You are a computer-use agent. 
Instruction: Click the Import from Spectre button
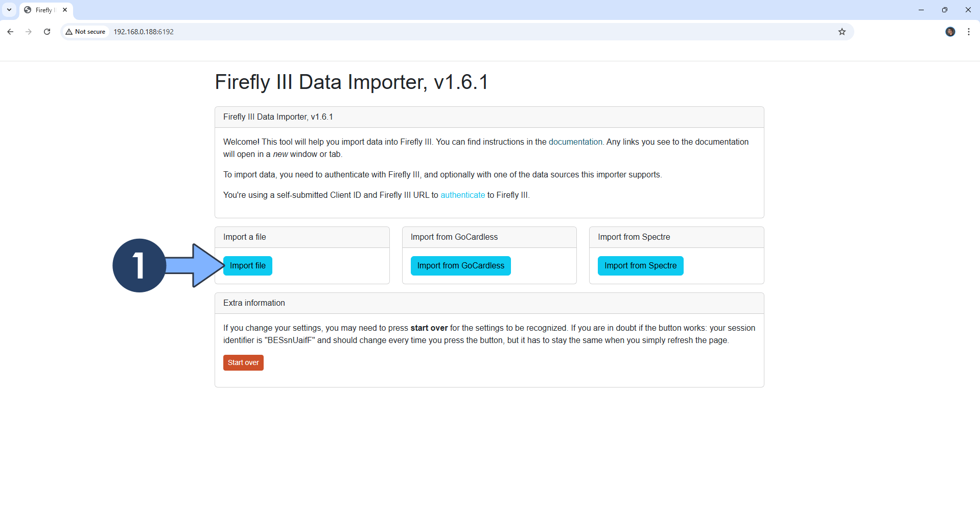pos(641,266)
